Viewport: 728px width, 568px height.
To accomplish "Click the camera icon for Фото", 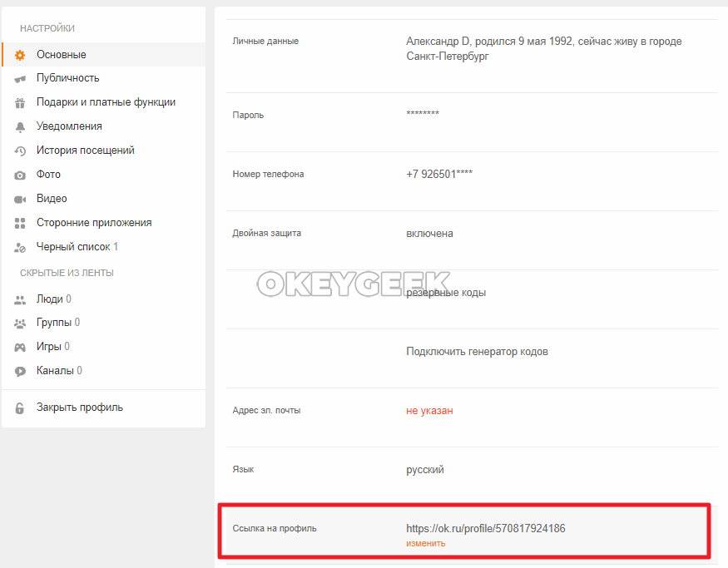I will [x=20, y=175].
